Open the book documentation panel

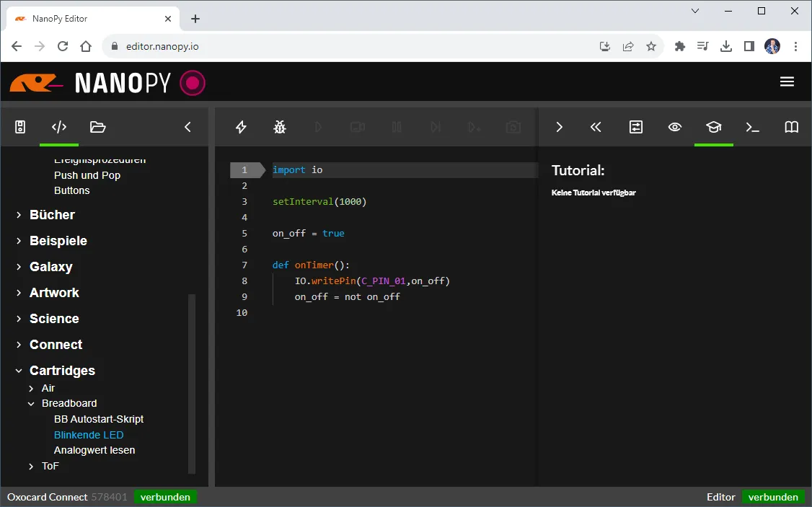pos(791,127)
